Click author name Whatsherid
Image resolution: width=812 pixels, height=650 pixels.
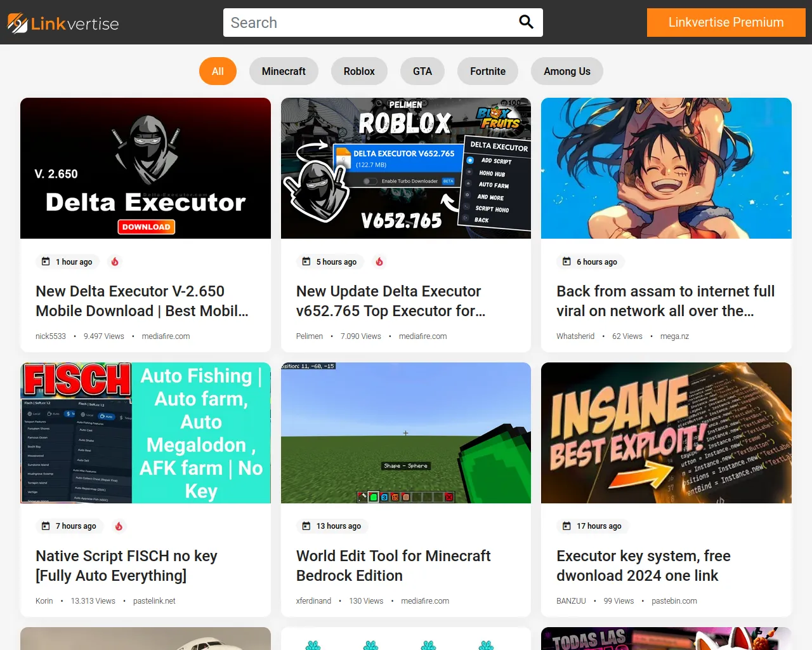[x=575, y=336]
